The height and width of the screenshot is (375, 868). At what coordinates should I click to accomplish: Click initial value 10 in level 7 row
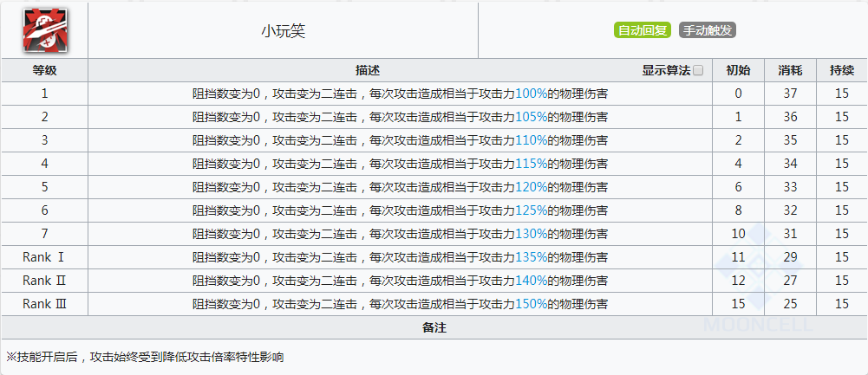click(x=738, y=234)
